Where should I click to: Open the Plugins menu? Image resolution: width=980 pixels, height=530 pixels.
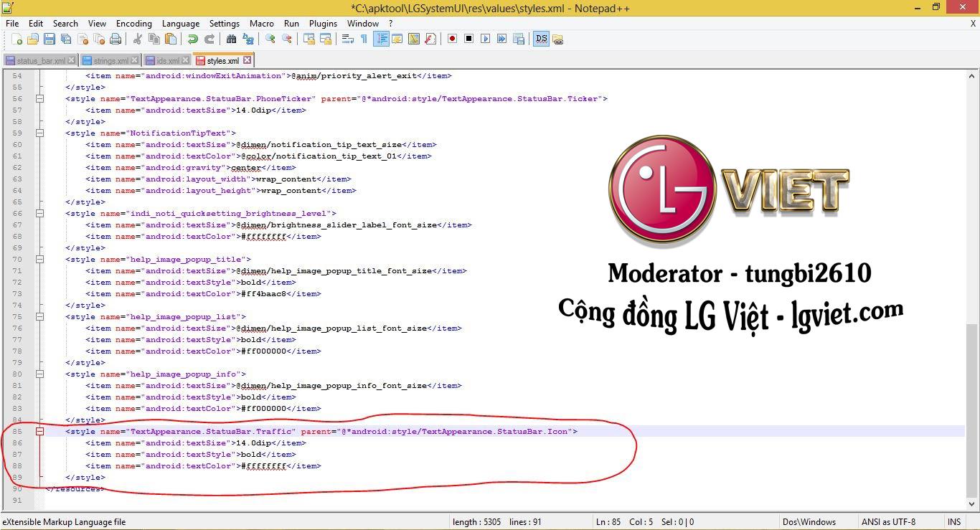point(323,23)
